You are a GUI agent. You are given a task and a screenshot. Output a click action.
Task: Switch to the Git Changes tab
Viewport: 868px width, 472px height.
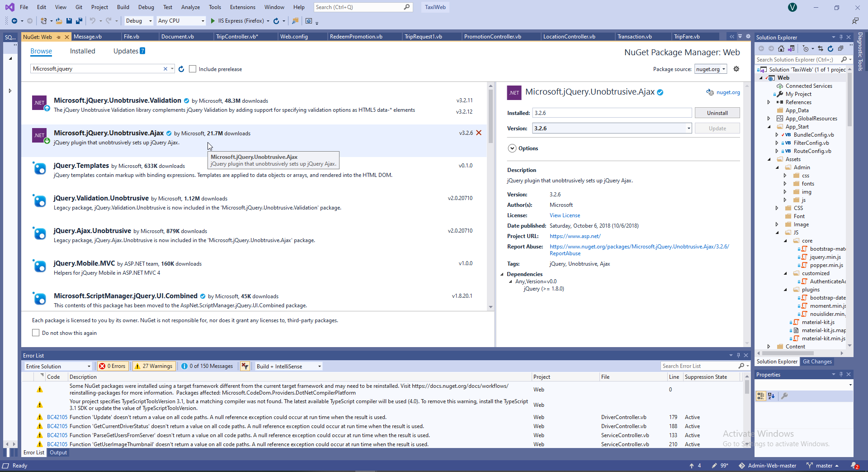[x=817, y=362]
